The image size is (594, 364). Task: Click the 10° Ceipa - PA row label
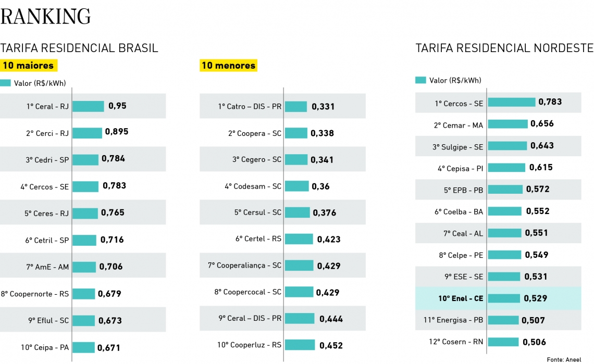[45, 347]
